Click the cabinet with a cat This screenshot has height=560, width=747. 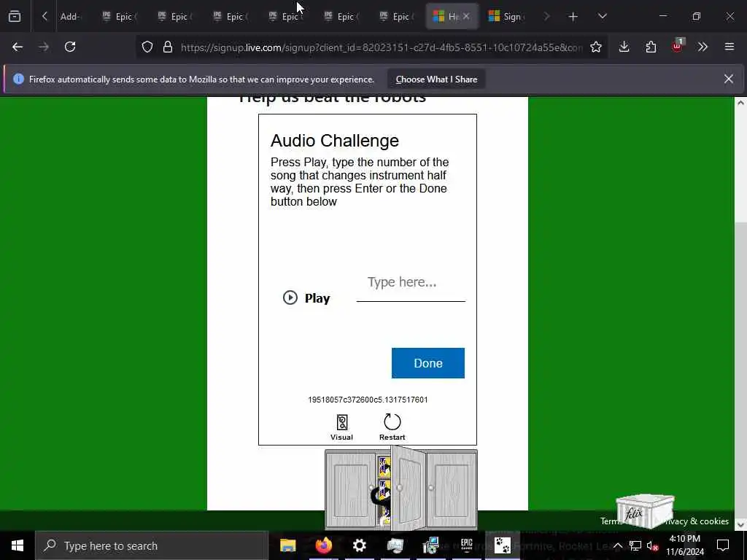(400, 488)
